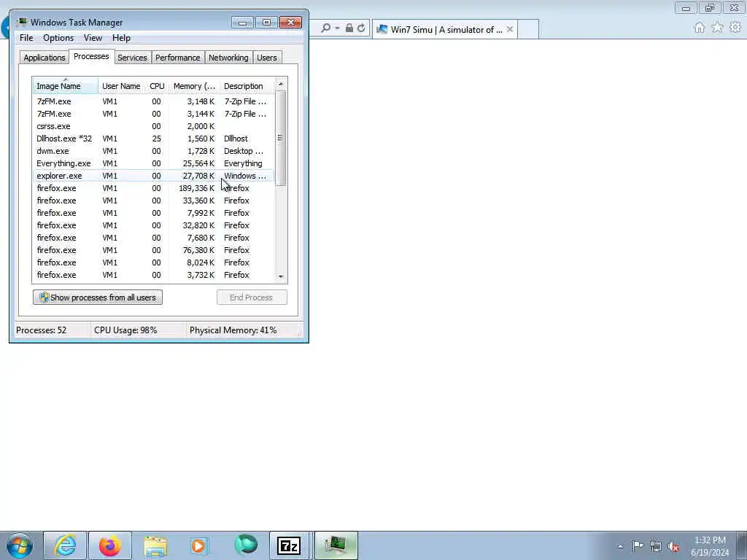
Task: Select the csrss.exe process row
Action: [153, 126]
